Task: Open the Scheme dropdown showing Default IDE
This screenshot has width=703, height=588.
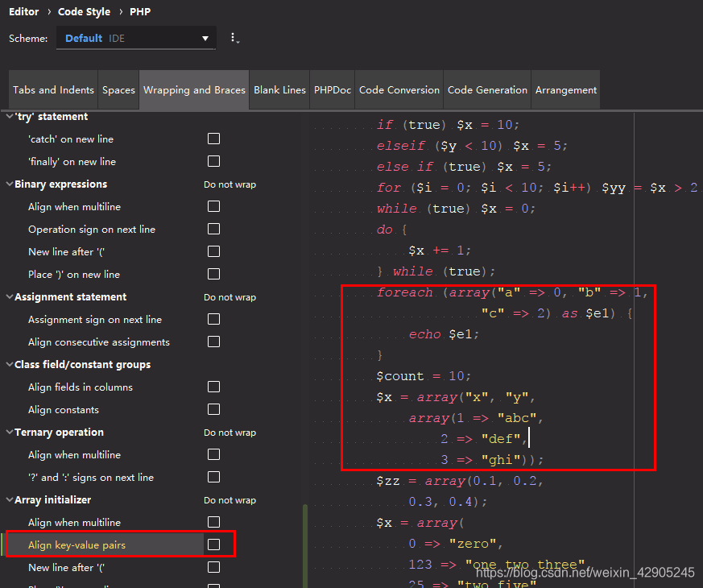Action: click(x=135, y=38)
